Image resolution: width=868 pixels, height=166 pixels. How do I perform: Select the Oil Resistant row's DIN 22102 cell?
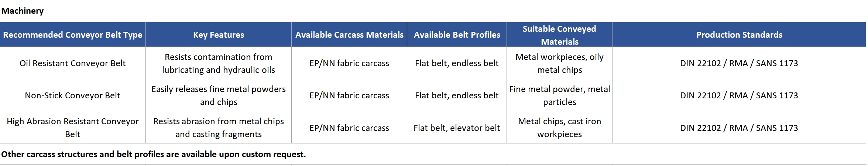pyautogui.click(x=739, y=63)
